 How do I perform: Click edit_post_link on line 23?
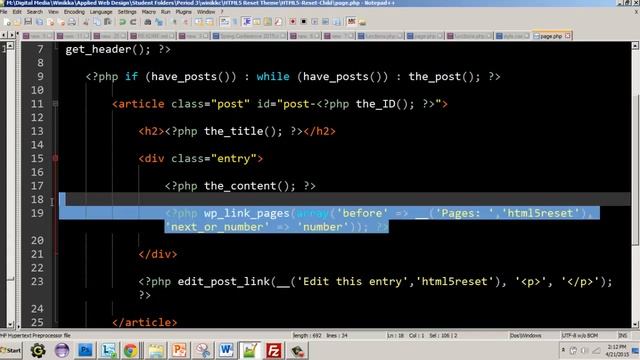click(224, 282)
